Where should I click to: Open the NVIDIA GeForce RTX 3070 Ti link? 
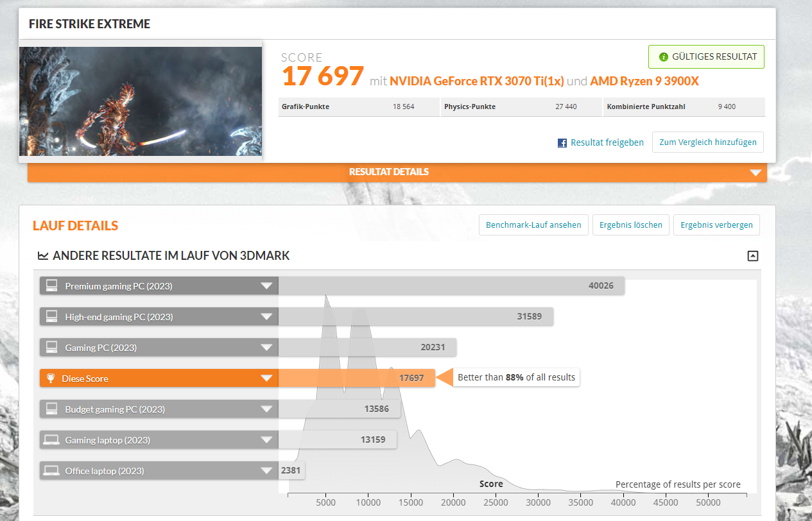point(476,81)
